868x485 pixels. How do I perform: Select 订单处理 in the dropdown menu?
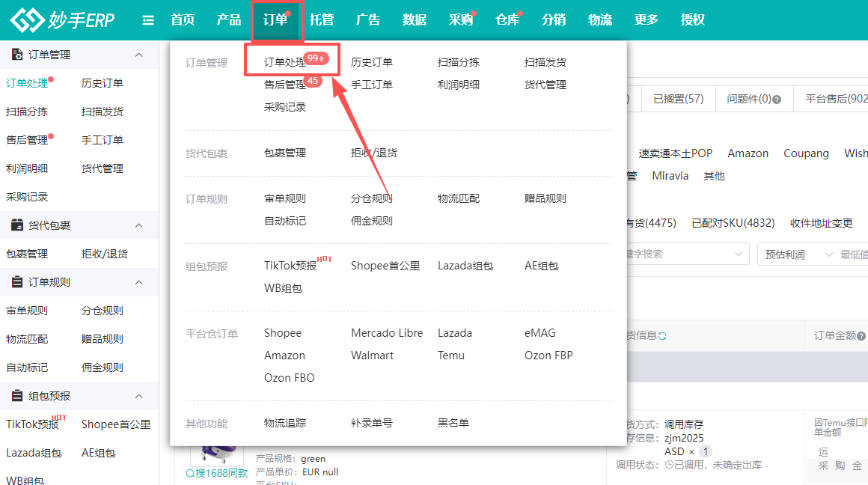[x=284, y=62]
